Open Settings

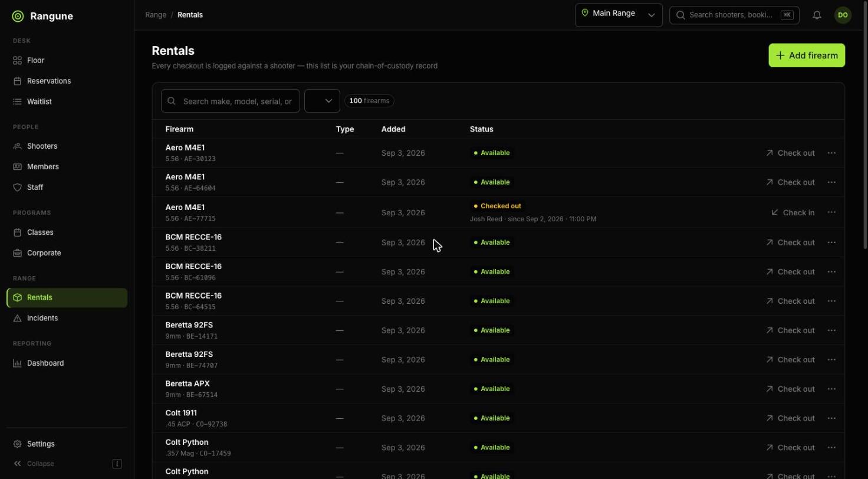[x=67, y=444]
